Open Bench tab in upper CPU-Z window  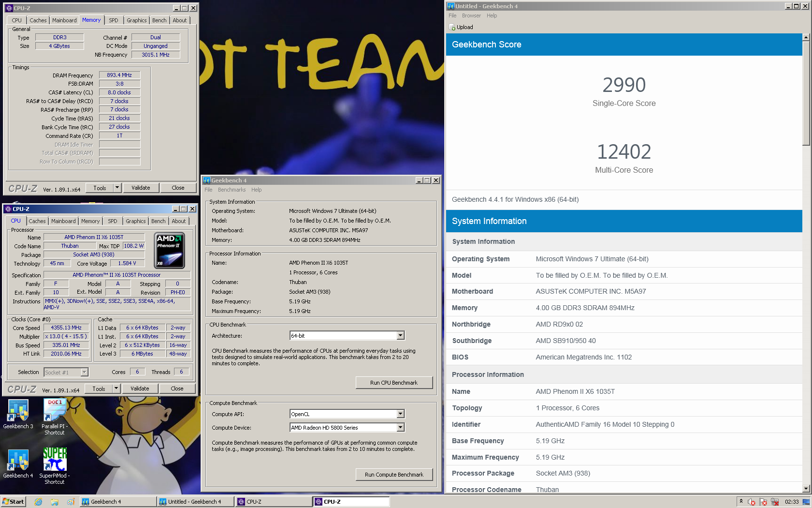click(x=159, y=20)
